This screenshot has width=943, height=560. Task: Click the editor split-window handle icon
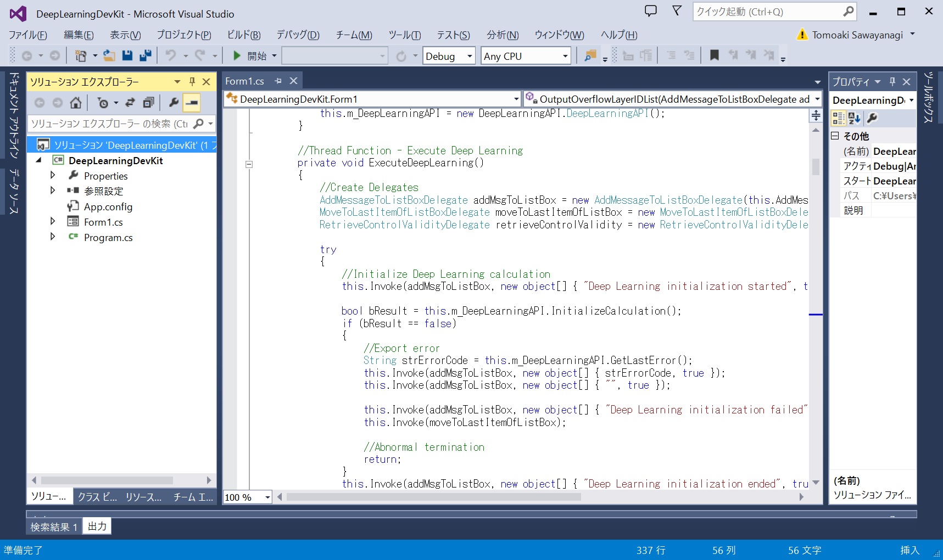coord(816,115)
